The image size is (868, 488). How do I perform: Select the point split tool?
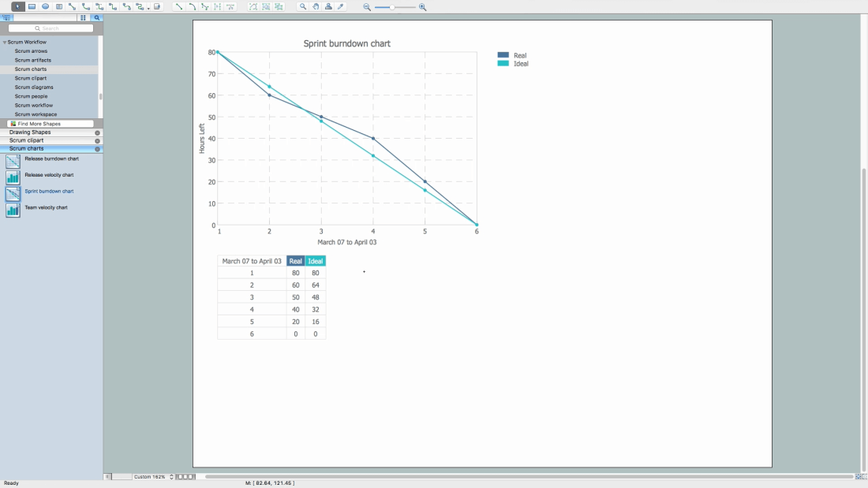pyautogui.click(x=230, y=6)
